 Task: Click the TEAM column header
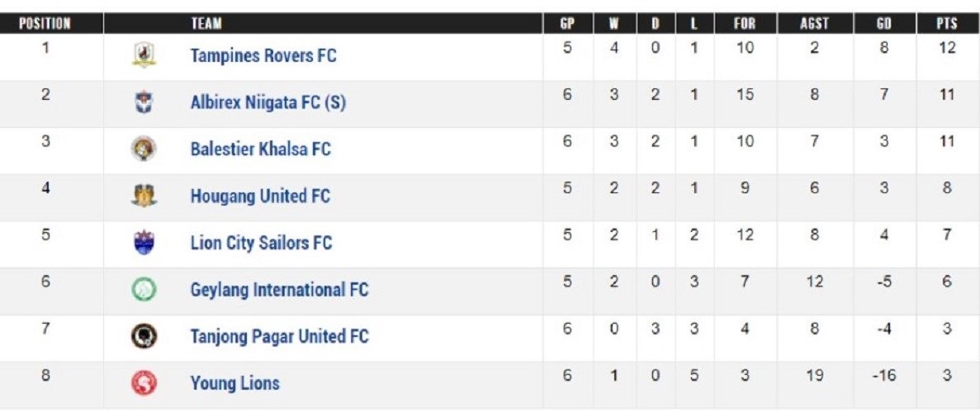(x=206, y=24)
